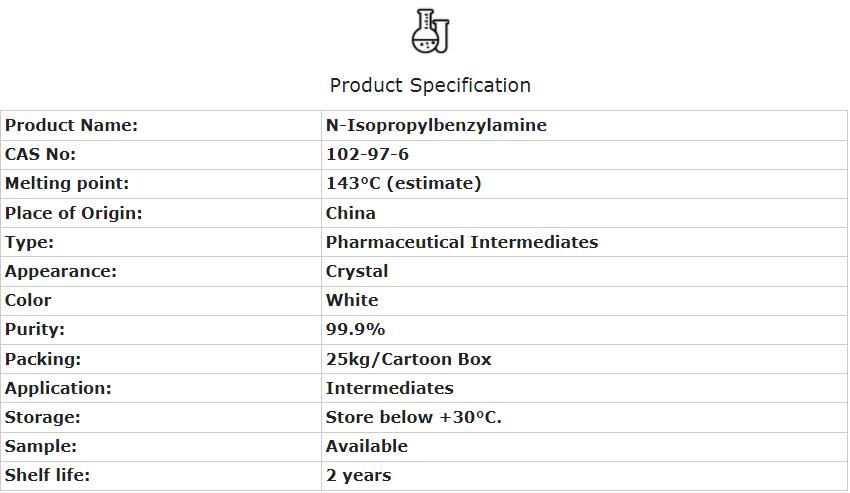Click the Pharmaceutical Intermediates type value
Image resolution: width=850 pixels, height=493 pixels.
pyautogui.click(x=462, y=242)
